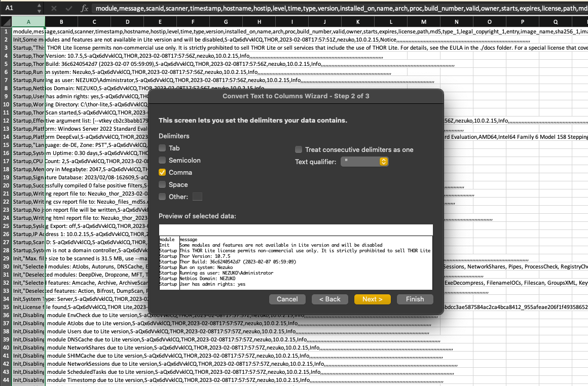This screenshot has height=386, width=588.
Task: Click Finish to complete the wizard
Action: pos(415,299)
